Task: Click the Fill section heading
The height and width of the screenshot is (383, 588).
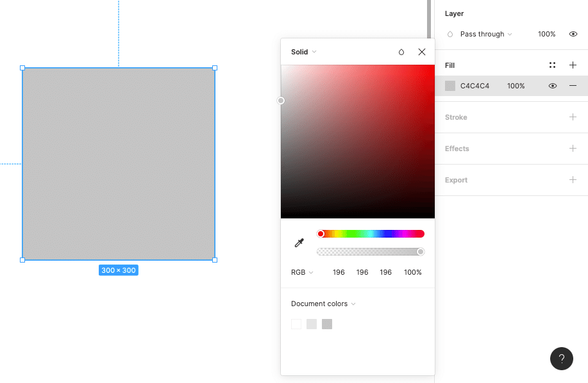Action: coord(449,65)
